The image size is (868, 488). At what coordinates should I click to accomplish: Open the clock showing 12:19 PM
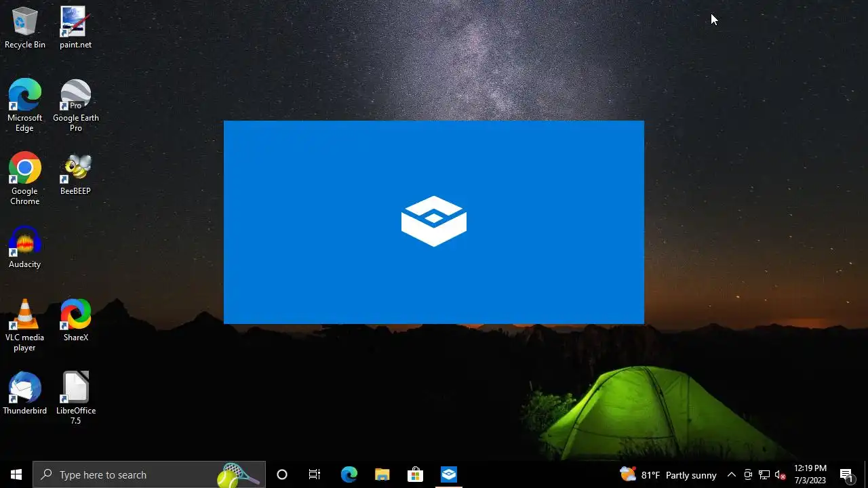click(810, 474)
